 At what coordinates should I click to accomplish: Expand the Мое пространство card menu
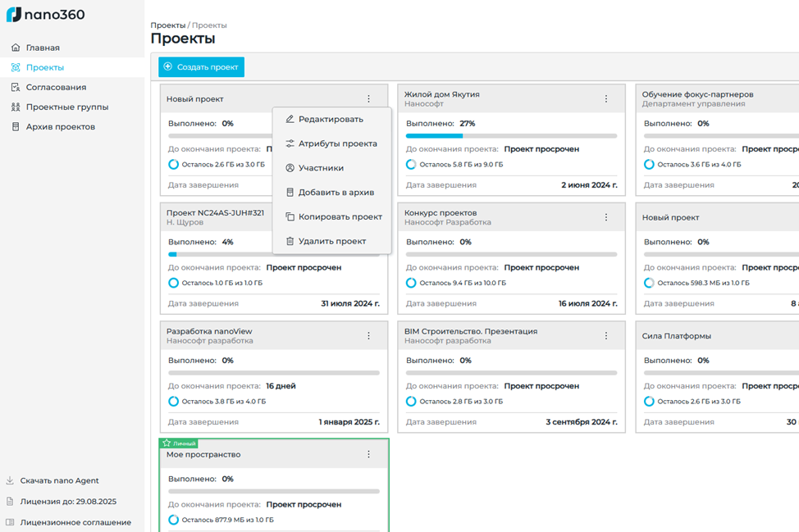click(368, 454)
